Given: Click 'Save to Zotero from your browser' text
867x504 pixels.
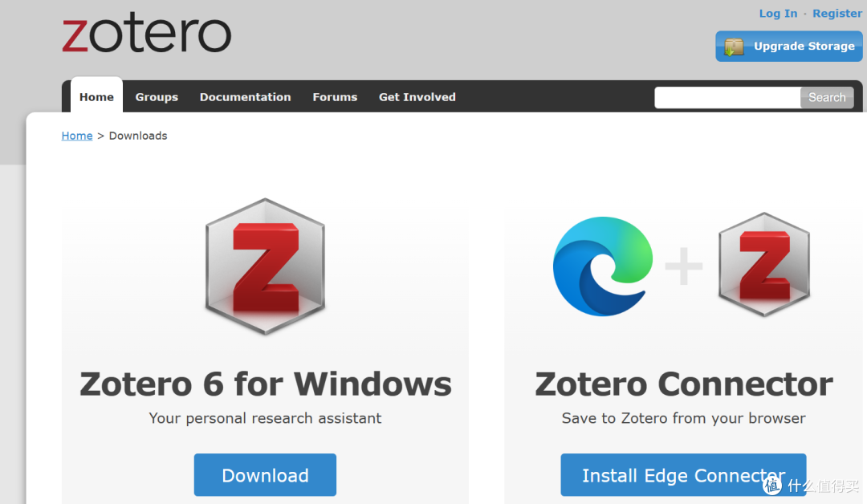Looking at the screenshot, I should [x=683, y=418].
